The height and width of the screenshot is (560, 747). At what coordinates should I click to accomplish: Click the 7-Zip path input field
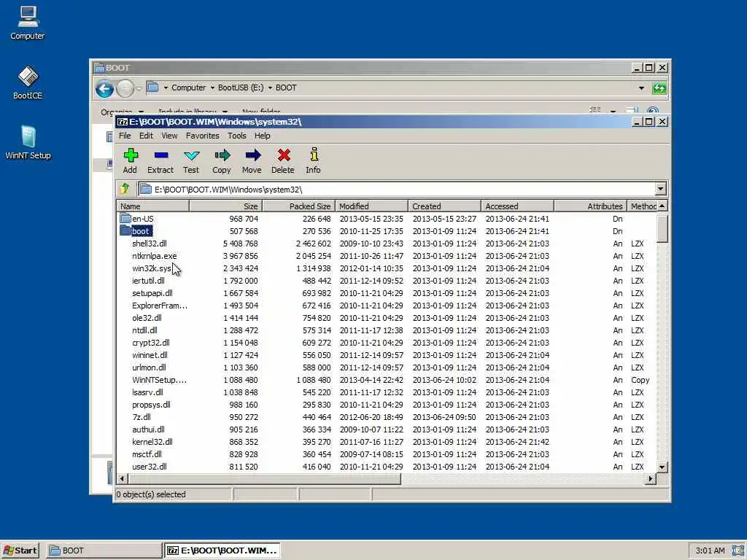[397, 190]
